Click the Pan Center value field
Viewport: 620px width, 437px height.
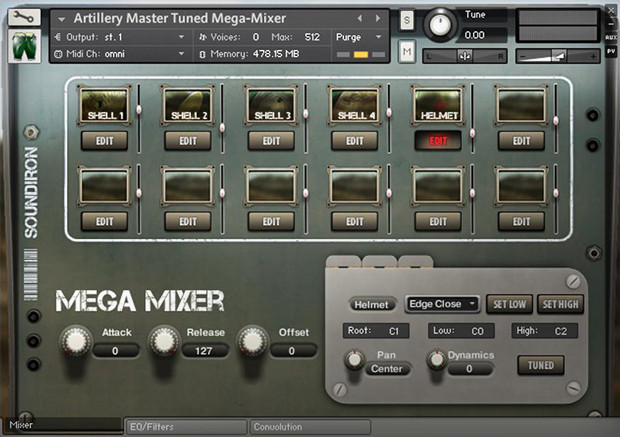click(387, 369)
